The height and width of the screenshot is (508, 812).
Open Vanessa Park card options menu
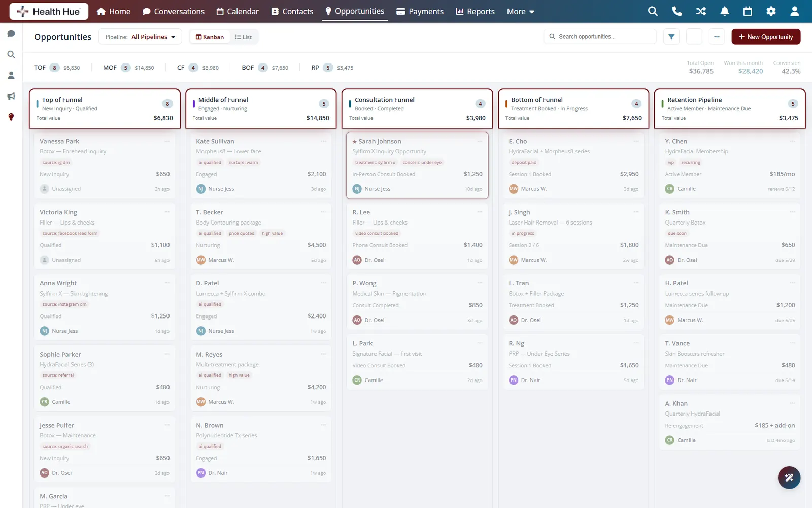pos(167,141)
